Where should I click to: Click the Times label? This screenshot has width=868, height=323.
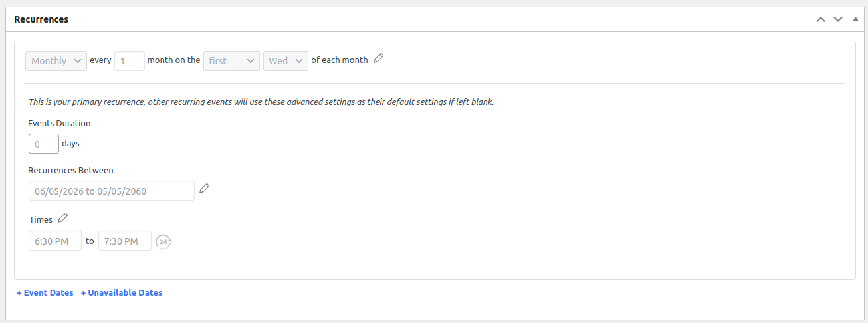pyautogui.click(x=41, y=219)
